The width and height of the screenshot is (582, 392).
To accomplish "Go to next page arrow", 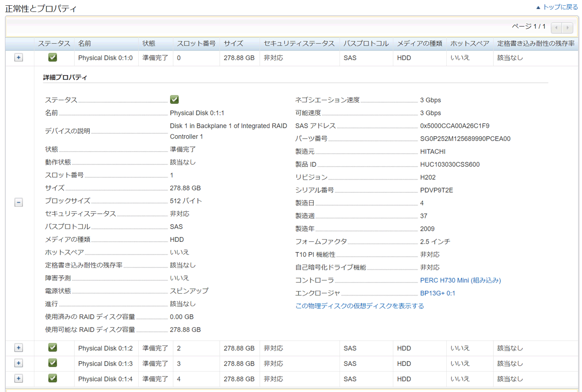I will tap(567, 28).
